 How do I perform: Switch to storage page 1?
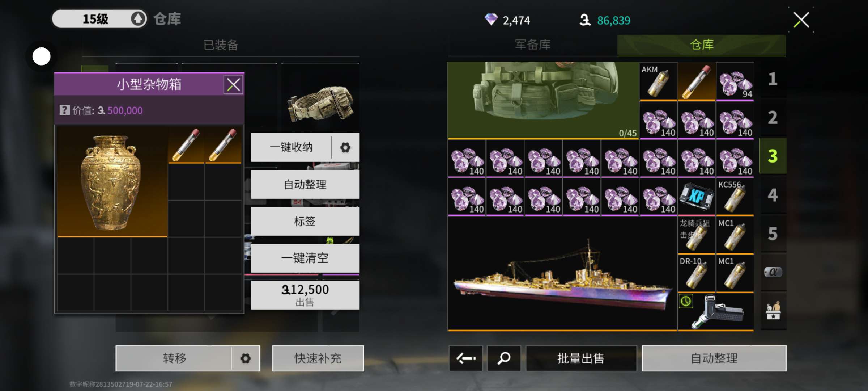pos(773,80)
